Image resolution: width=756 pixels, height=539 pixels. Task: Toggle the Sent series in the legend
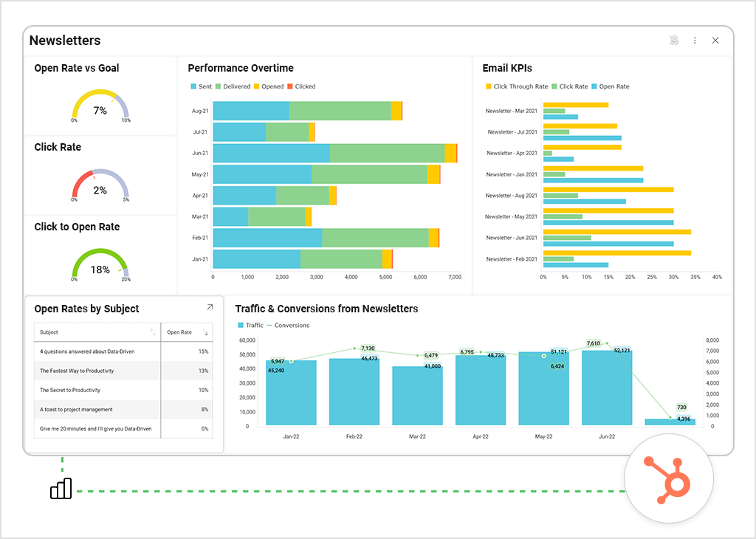(x=201, y=86)
